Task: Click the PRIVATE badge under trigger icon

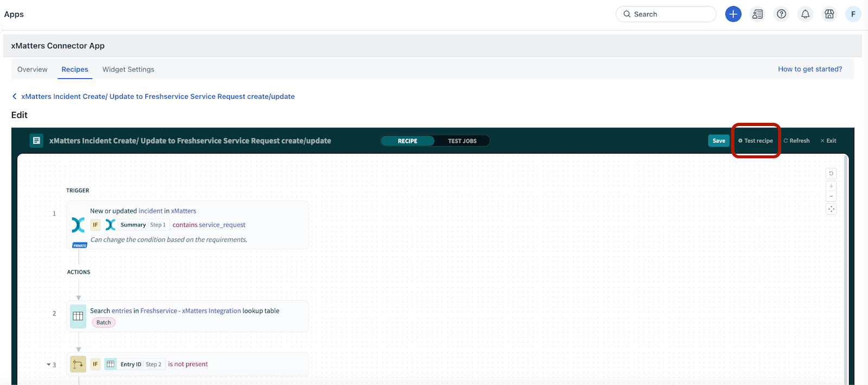Action: [x=80, y=245]
